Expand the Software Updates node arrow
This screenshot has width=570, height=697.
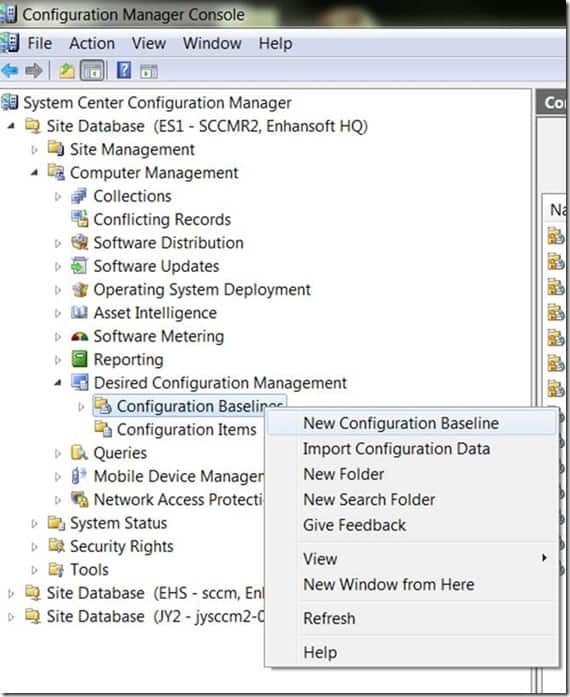[58, 266]
